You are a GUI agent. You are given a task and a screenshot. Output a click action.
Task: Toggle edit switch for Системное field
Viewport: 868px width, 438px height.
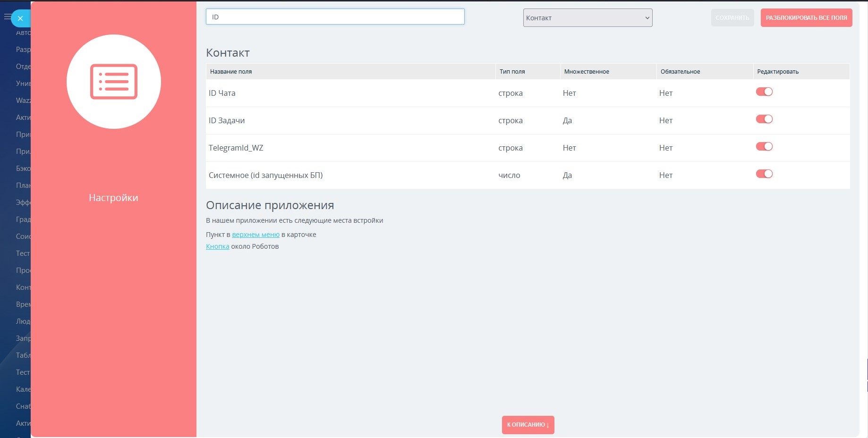click(764, 174)
